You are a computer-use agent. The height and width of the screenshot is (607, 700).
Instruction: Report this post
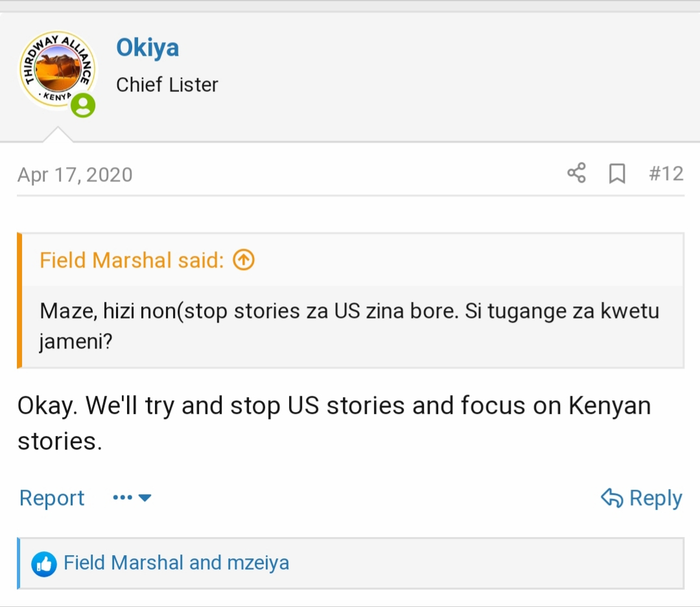click(x=52, y=498)
